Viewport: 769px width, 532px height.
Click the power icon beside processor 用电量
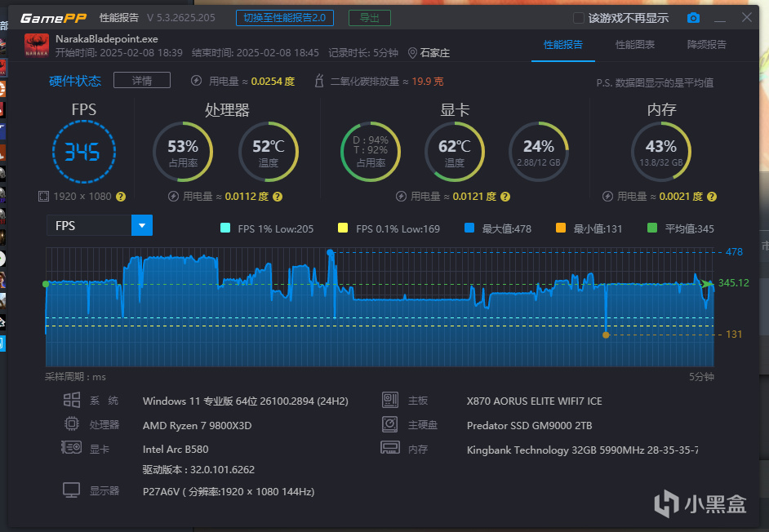click(x=172, y=197)
